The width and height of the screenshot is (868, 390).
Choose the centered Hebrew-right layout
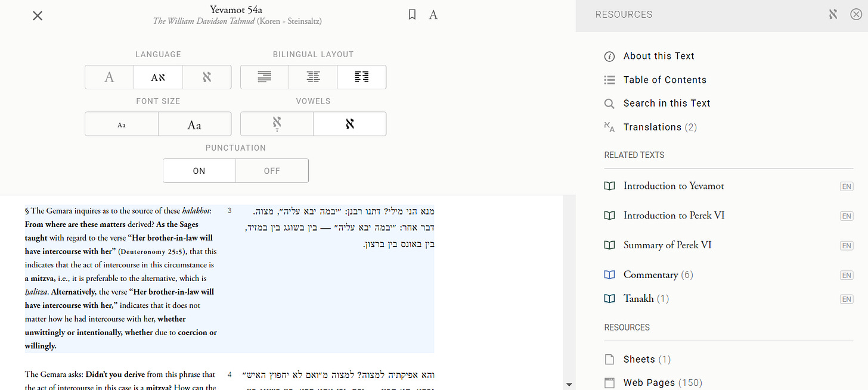[313, 77]
